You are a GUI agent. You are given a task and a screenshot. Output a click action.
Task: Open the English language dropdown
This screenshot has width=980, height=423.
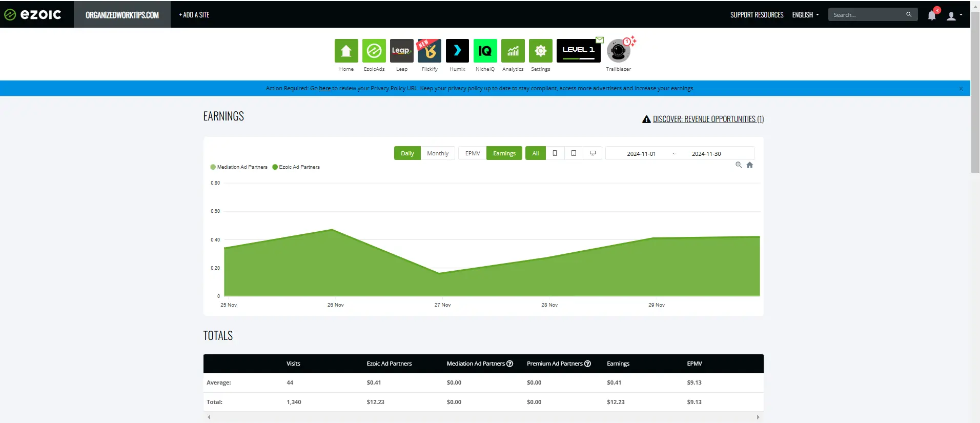[805, 15]
